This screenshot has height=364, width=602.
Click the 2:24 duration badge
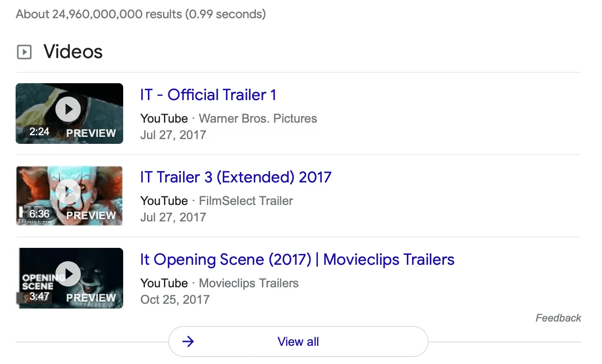pyautogui.click(x=39, y=132)
